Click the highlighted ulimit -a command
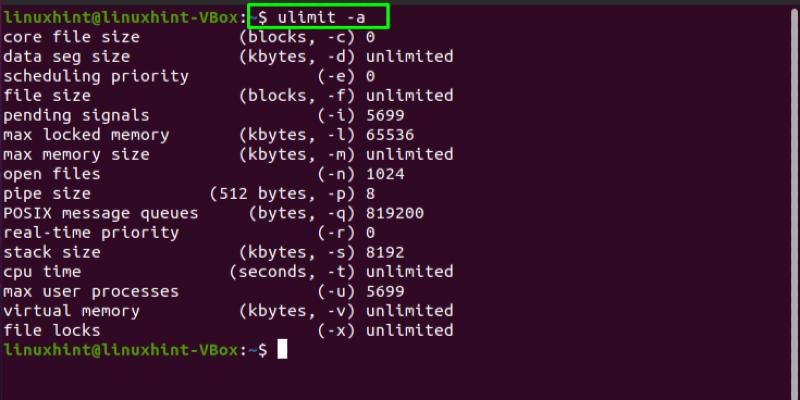Image resolution: width=800 pixels, height=400 pixels. (x=319, y=17)
